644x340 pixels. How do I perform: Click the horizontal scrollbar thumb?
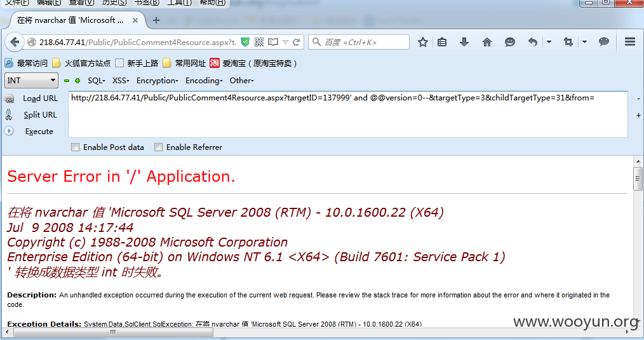pyautogui.click(x=113, y=332)
